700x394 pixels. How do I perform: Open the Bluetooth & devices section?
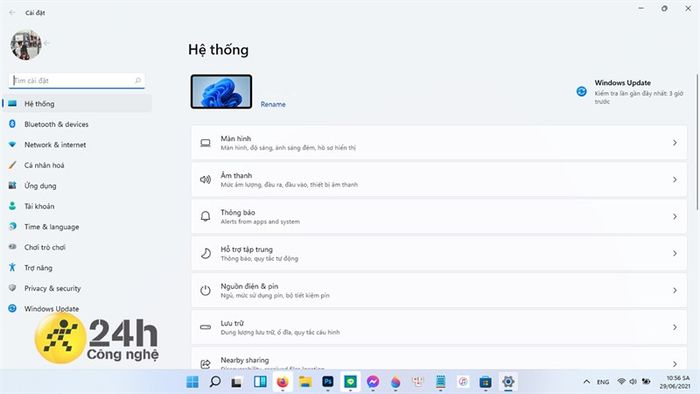click(x=56, y=124)
